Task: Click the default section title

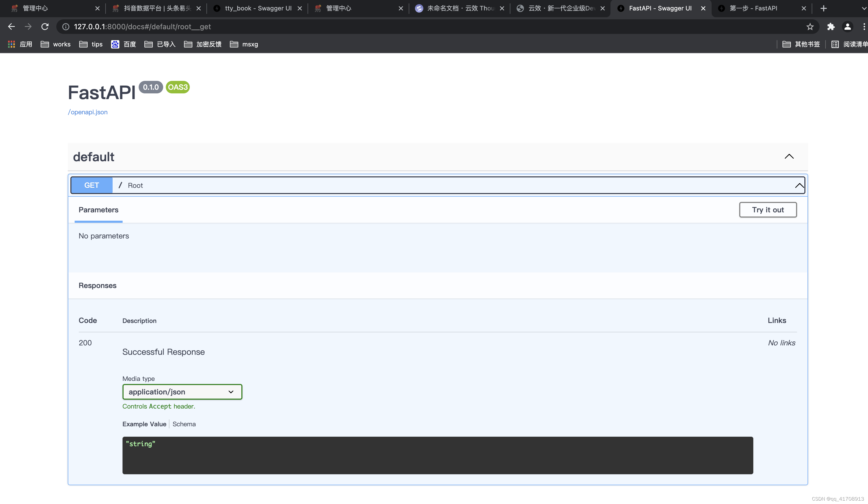Action: [x=94, y=157]
